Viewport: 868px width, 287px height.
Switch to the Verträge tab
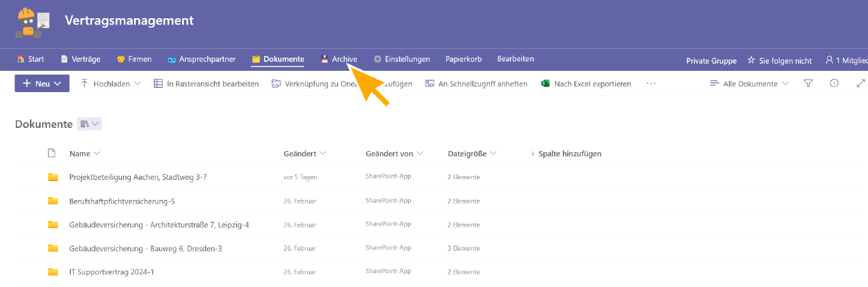pos(81,59)
